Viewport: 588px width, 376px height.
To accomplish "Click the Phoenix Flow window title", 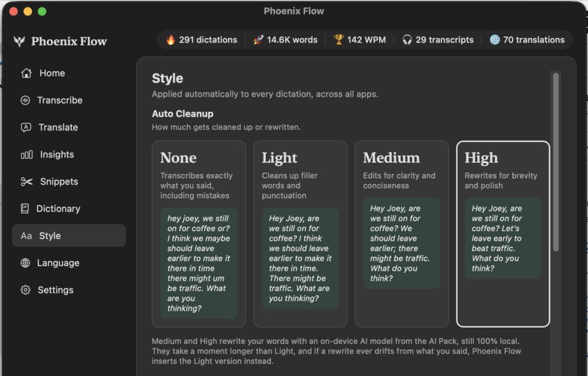I will pos(293,11).
